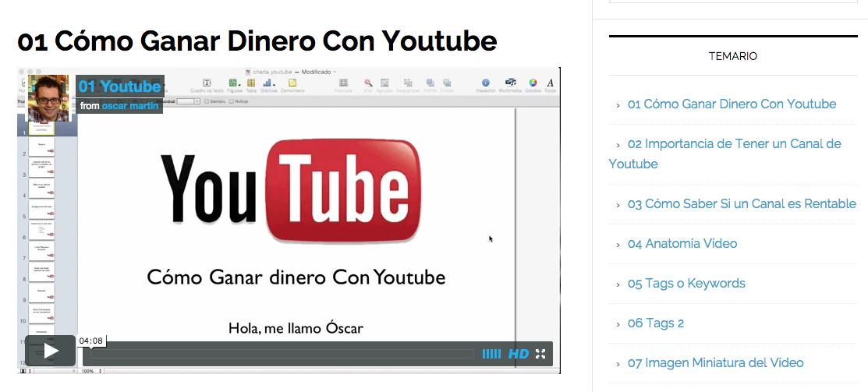Seek along the video progress bar
This screenshot has width=868, height=392.
(x=282, y=354)
